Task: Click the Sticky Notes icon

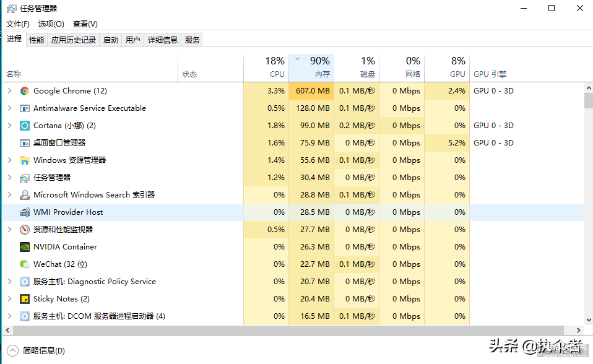Action: [25, 299]
